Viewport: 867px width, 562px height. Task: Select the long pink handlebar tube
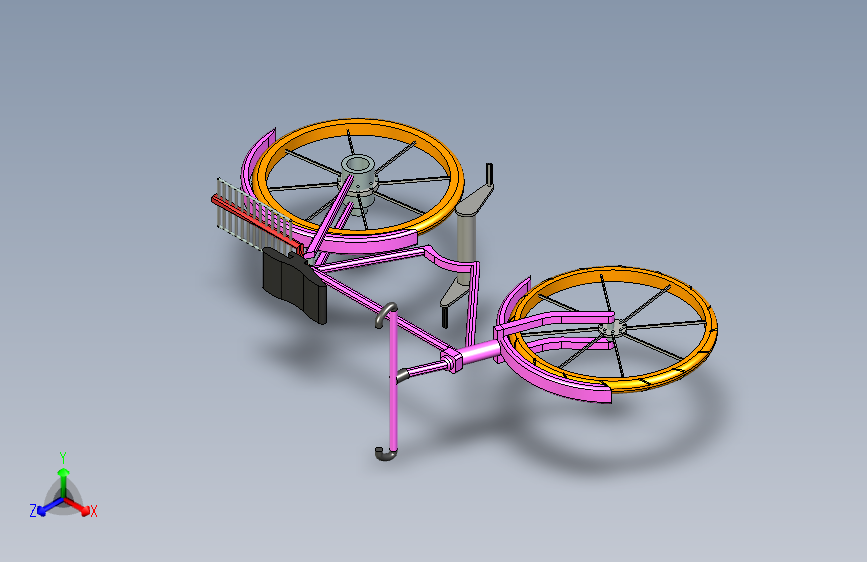point(393,381)
